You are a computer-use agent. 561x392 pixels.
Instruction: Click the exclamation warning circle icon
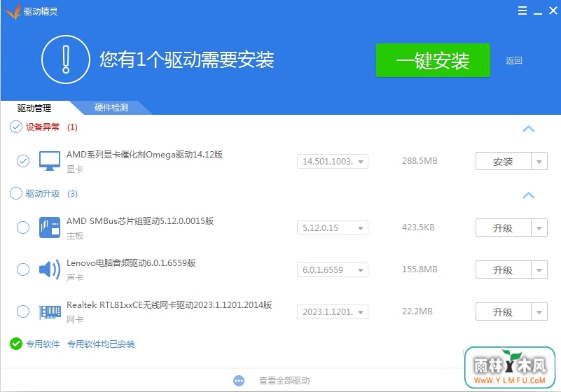pyautogui.click(x=65, y=59)
